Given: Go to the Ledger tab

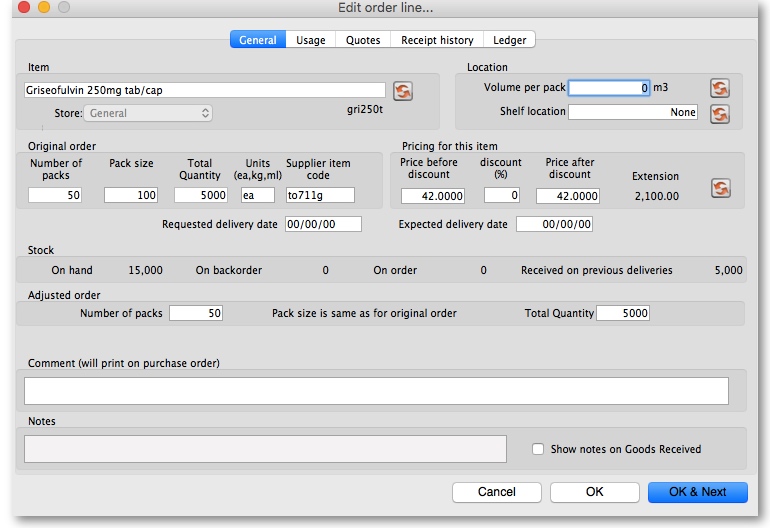Looking at the screenshot, I should (510, 40).
